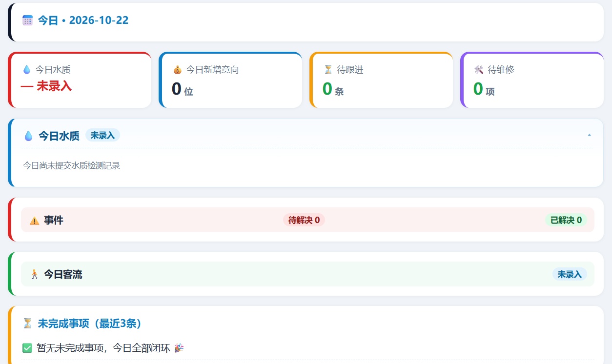Open the 待解决 0 events badge

click(x=304, y=220)
